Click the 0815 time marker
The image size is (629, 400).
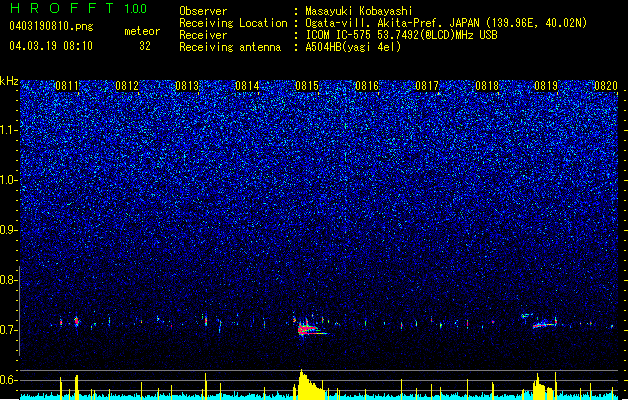pos(307,86)
